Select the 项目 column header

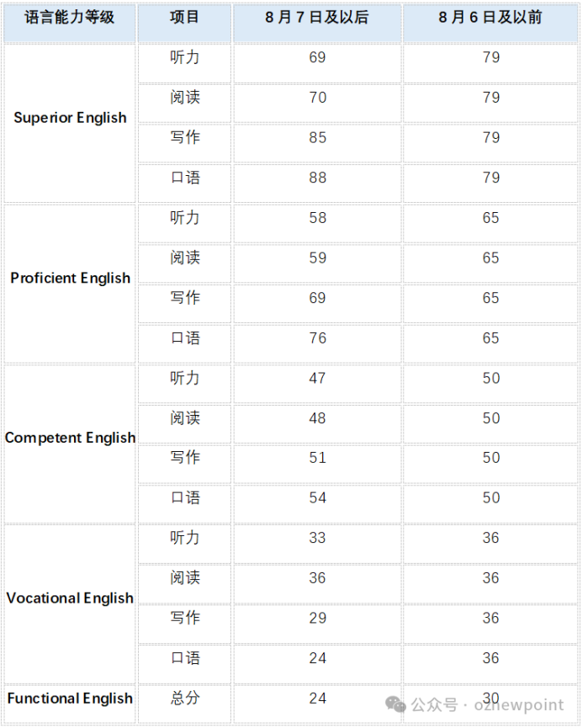(x=184, y=23)
